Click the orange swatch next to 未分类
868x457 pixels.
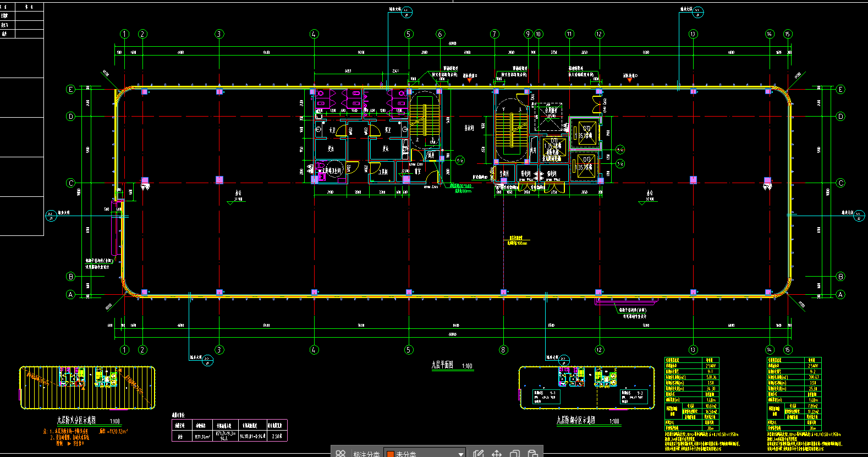390,454
